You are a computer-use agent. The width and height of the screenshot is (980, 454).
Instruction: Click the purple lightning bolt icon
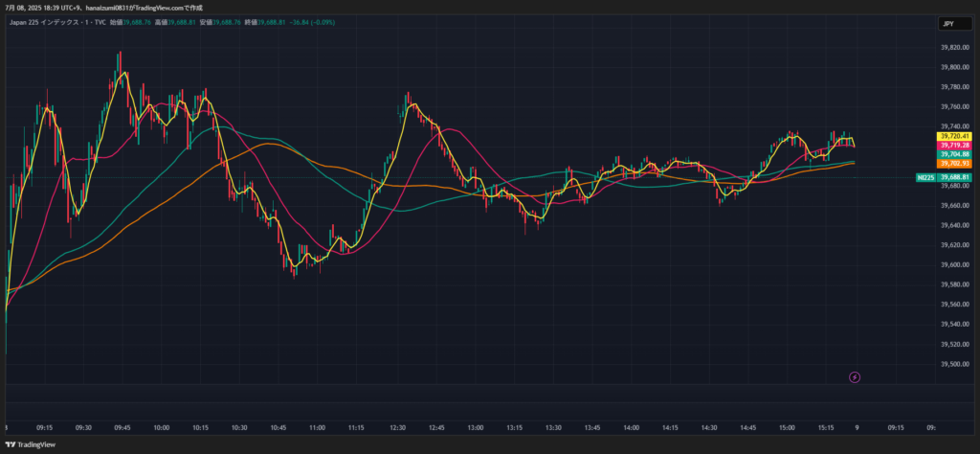point(855,377)
